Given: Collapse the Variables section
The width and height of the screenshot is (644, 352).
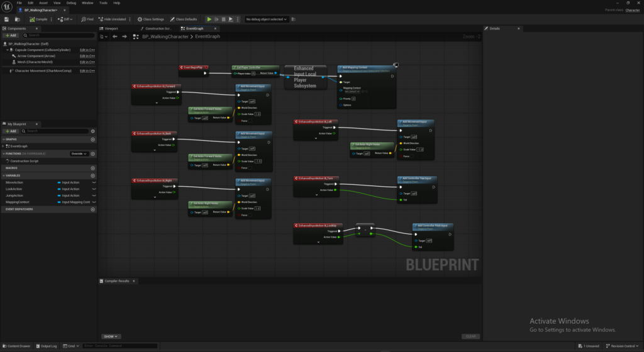Looking at the screenshot, I should [x=4, y=175].
